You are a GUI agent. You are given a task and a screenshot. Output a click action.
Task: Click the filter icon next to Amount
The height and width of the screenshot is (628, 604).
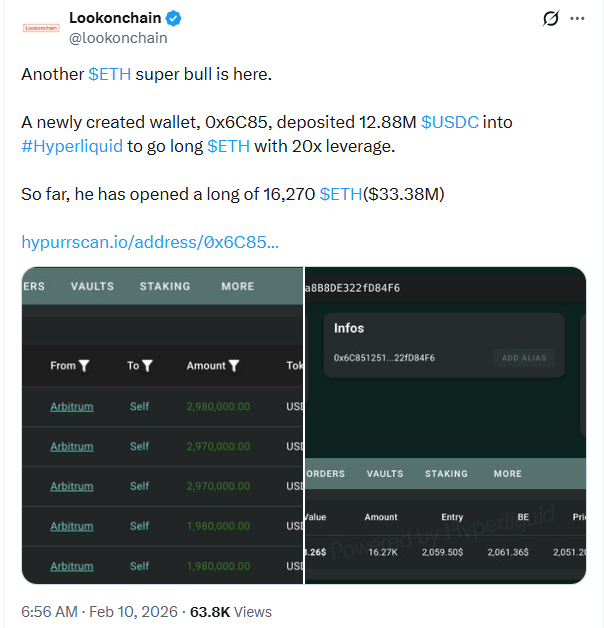pos(234,366)
